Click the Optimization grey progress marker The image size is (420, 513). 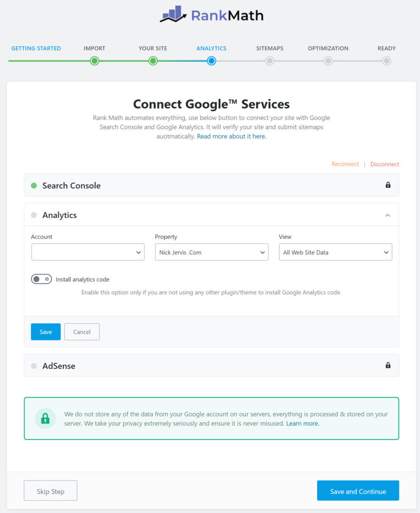tap(328, 61)
